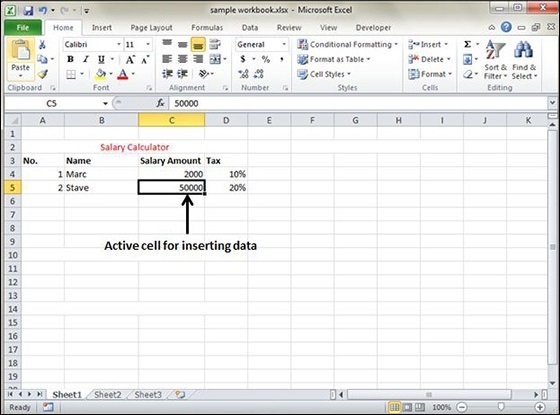Click the Paste button
Image resolution: width=560 pixels, height=415 pixels.
(x=20, y=59)
